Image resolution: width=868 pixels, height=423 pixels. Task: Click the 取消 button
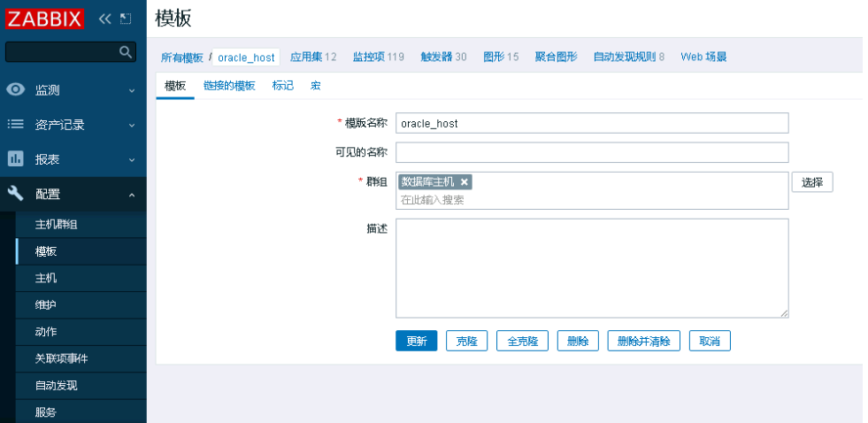click(710, 341)
